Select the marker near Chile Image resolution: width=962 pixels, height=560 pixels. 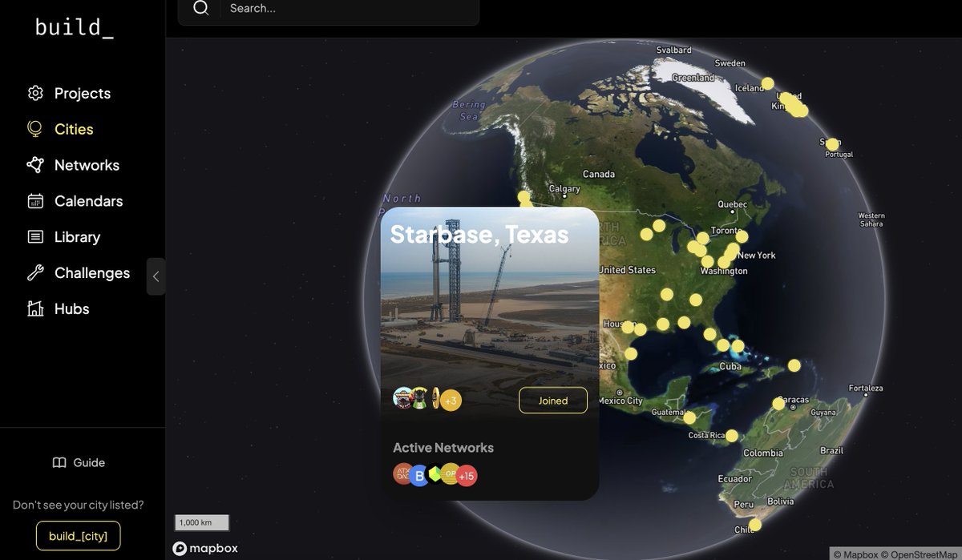[x=754, y=524]
